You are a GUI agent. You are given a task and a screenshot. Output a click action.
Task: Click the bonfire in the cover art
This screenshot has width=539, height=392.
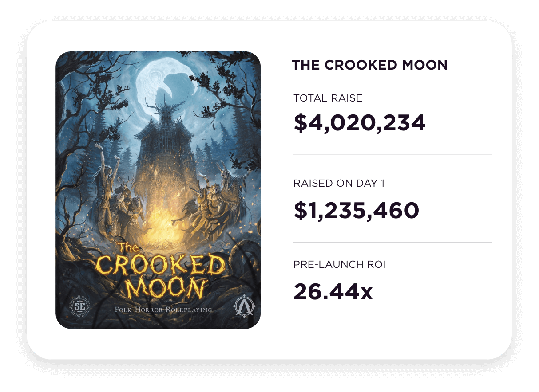pyautogui.click(x=160, y=220)
